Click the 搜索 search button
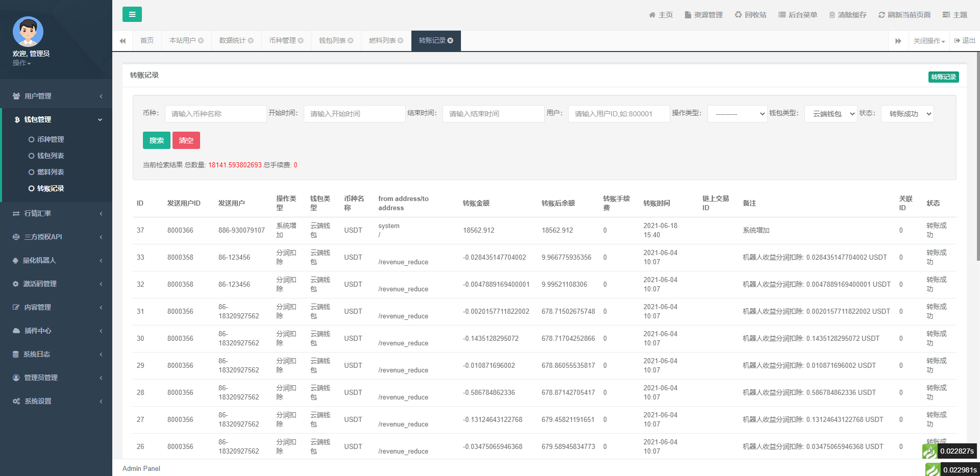Viewport: 980px width, 476px height. click(156, 140)
